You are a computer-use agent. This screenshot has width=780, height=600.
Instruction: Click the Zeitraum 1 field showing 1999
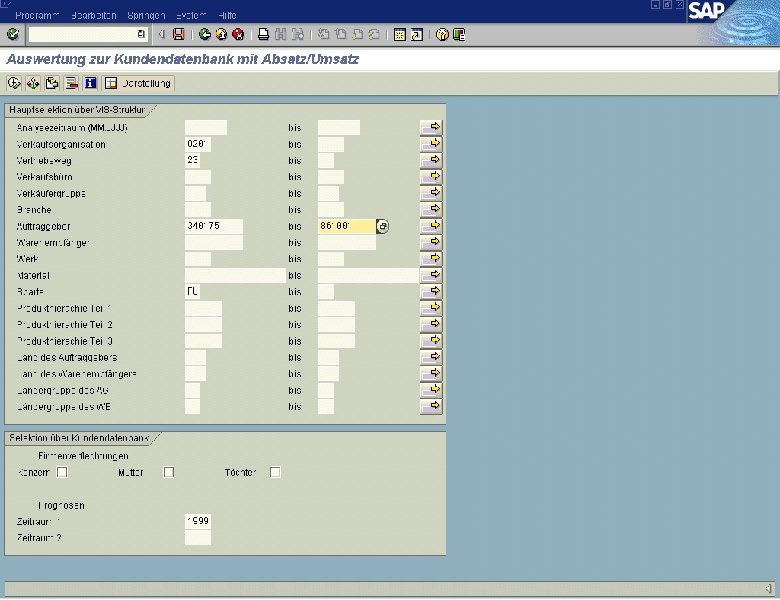198,521
